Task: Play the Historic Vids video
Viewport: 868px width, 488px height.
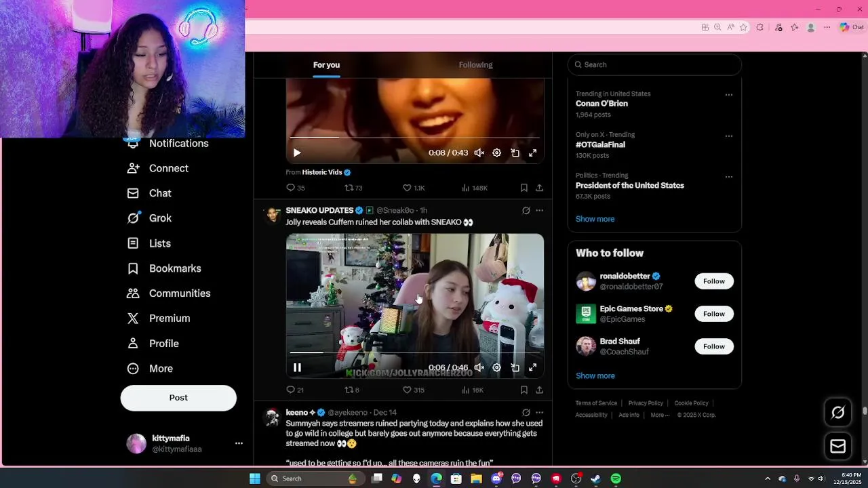Action: (x=297, y=153)
